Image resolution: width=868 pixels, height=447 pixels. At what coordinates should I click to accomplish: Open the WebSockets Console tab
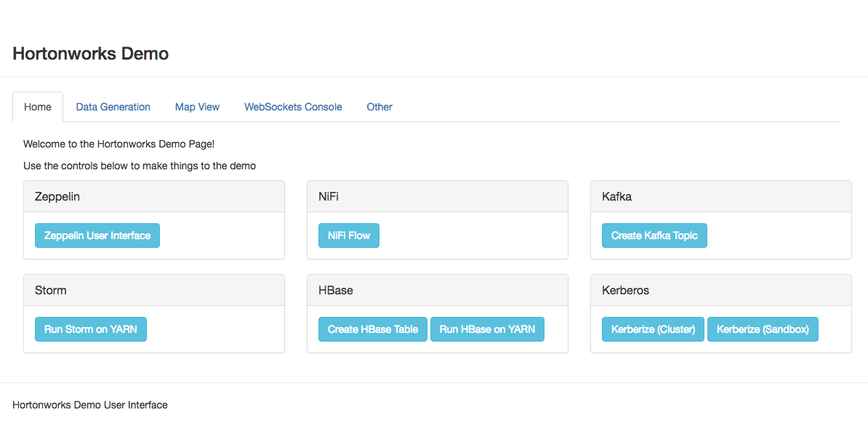293,107
